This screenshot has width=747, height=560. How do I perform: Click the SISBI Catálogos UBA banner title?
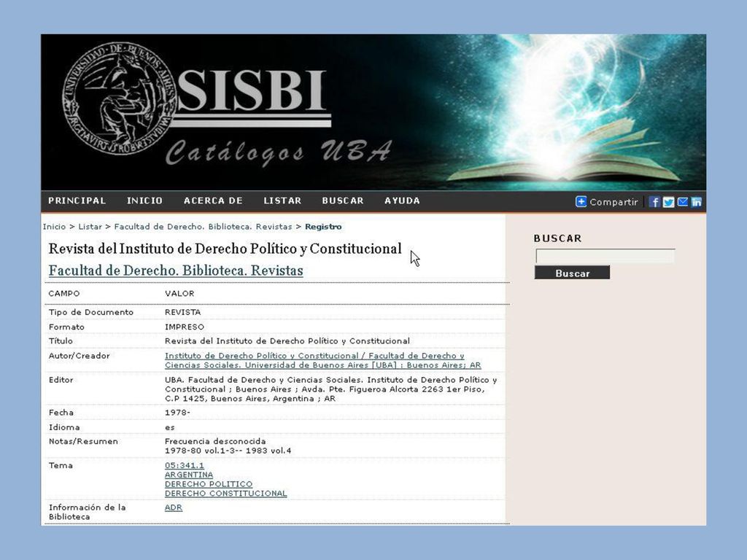(x=279, y=117)
